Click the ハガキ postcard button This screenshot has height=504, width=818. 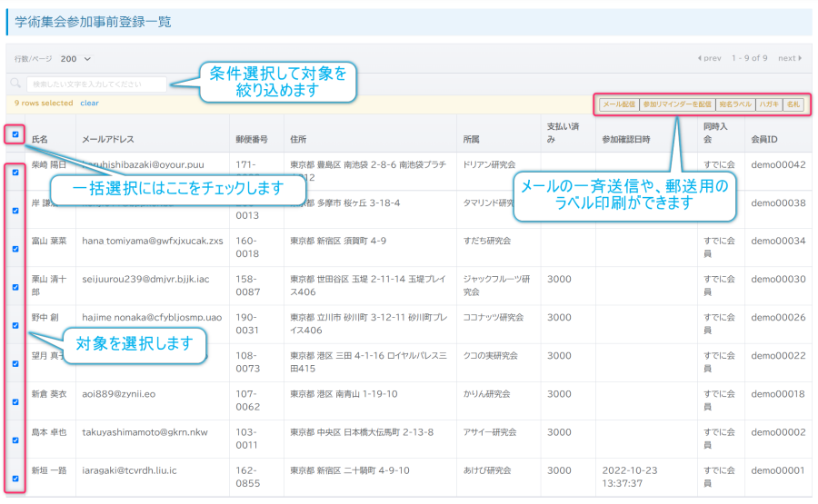click(768, 104)
